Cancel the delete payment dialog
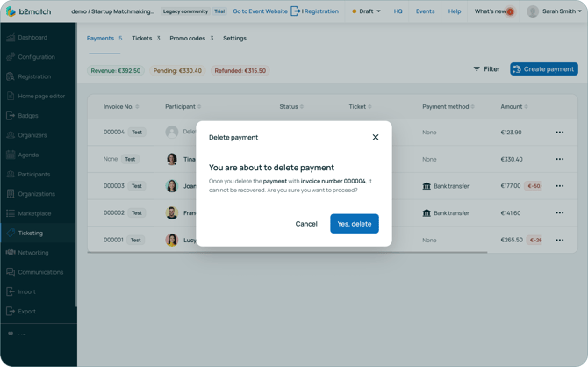The image size is (588, 367). click(x=306, y=224)
